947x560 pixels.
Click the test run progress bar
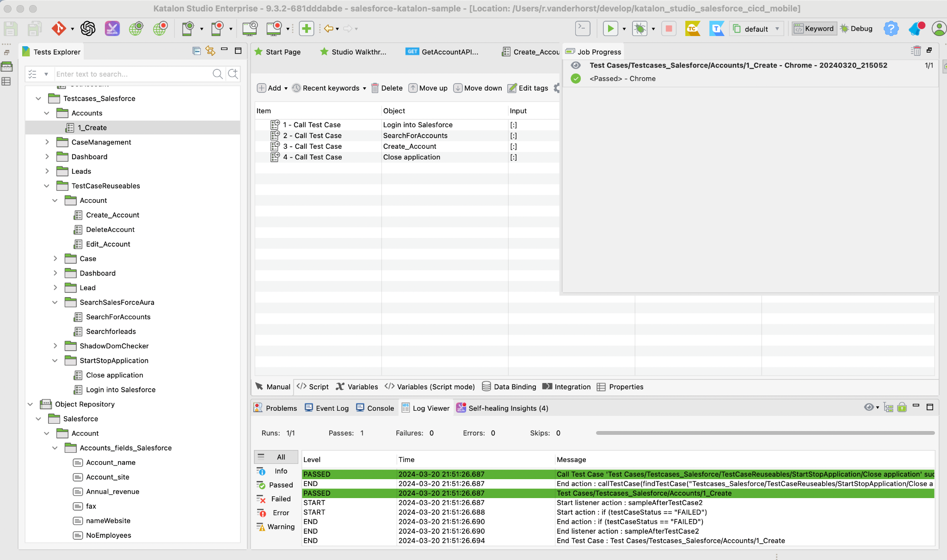(765, 433)
